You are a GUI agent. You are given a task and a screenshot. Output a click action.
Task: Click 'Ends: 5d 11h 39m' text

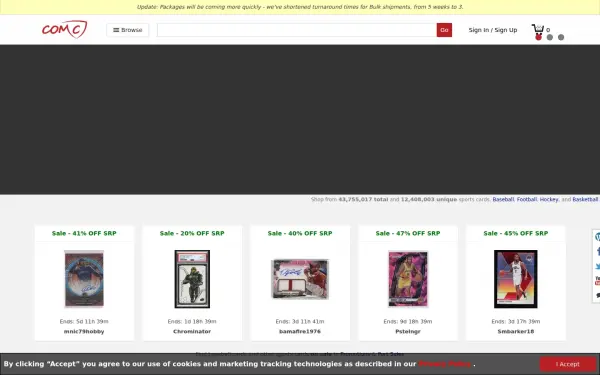pos(84,321)
